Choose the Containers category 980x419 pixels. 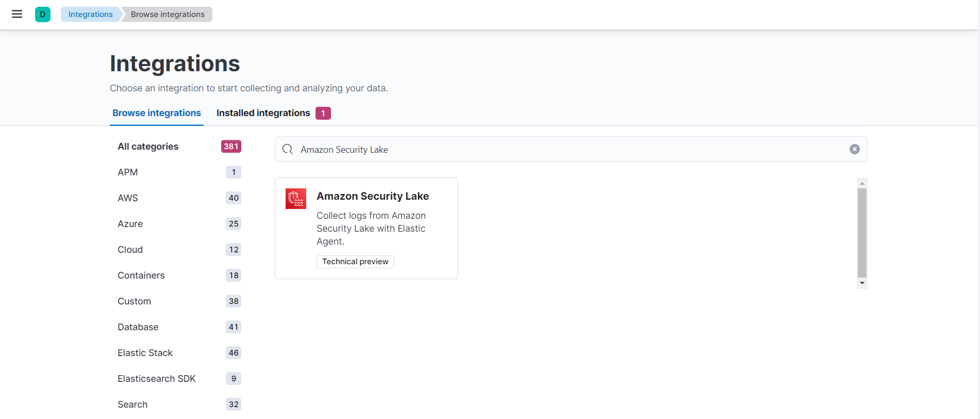[x=141, y=276]
